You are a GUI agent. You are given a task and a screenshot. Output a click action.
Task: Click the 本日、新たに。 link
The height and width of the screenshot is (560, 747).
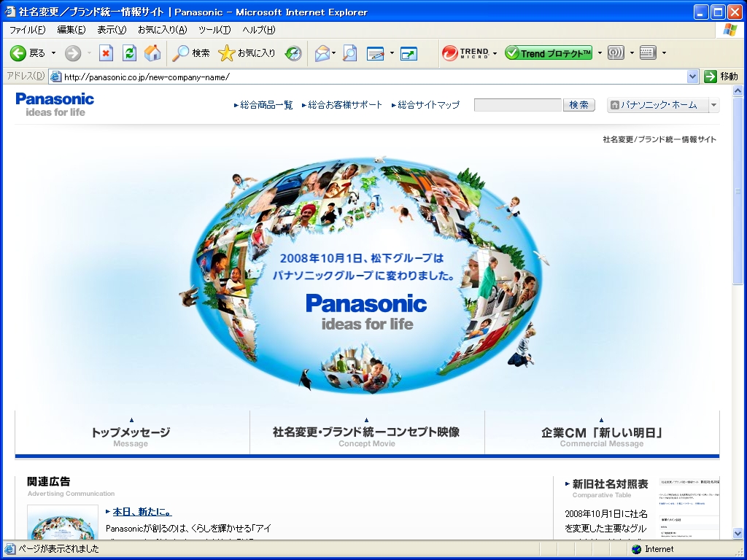click(142, 512)
